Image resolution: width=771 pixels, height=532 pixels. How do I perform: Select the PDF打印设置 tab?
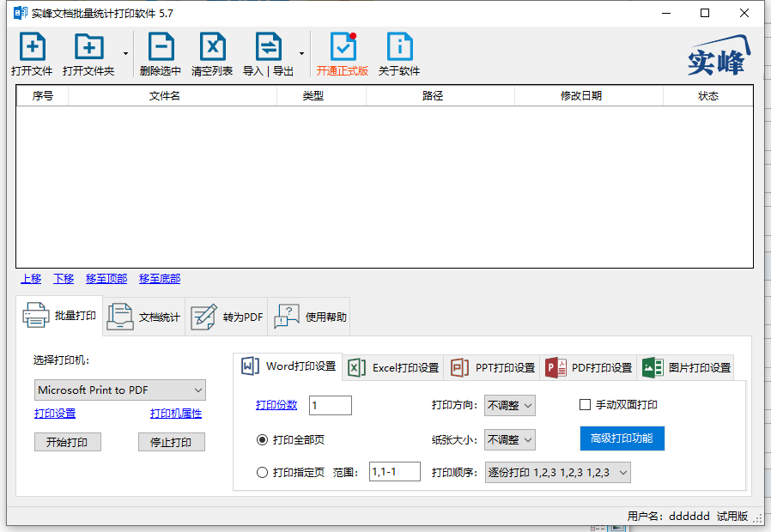pyautogui.click(x=588, y=367)
